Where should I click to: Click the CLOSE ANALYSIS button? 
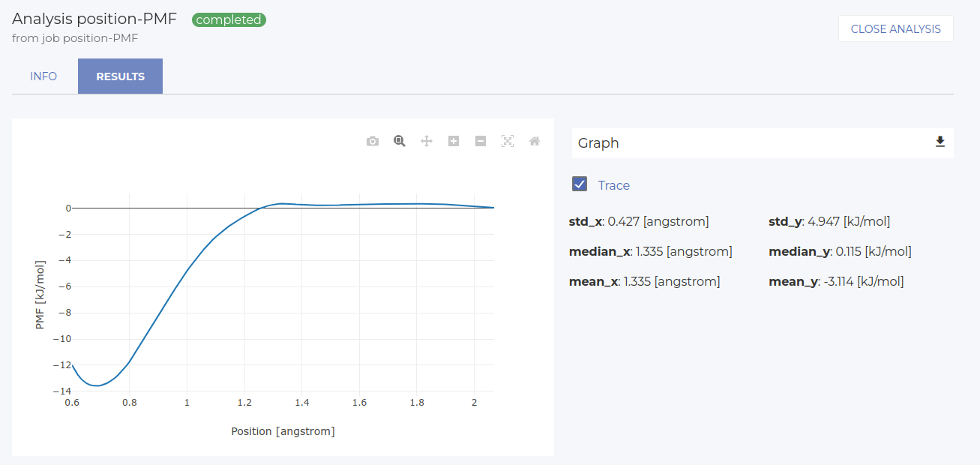pyautogui.click(x=895, y=29)
